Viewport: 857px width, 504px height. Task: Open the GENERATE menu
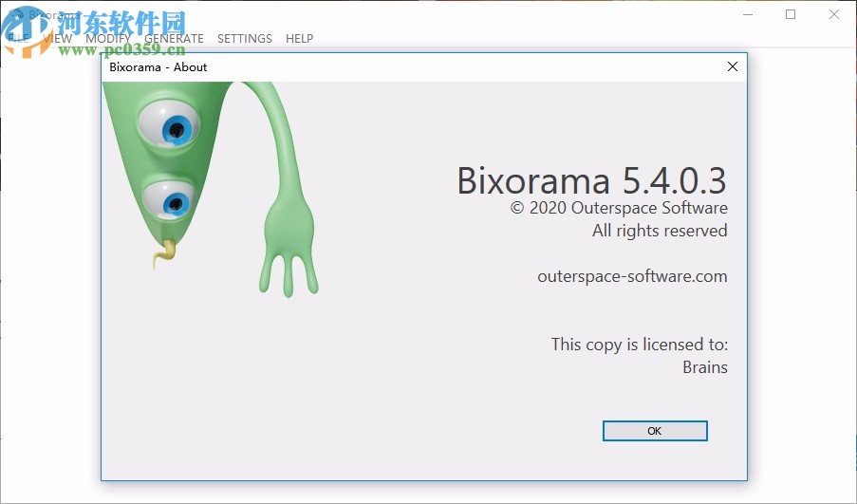click(x=174, y=38)
